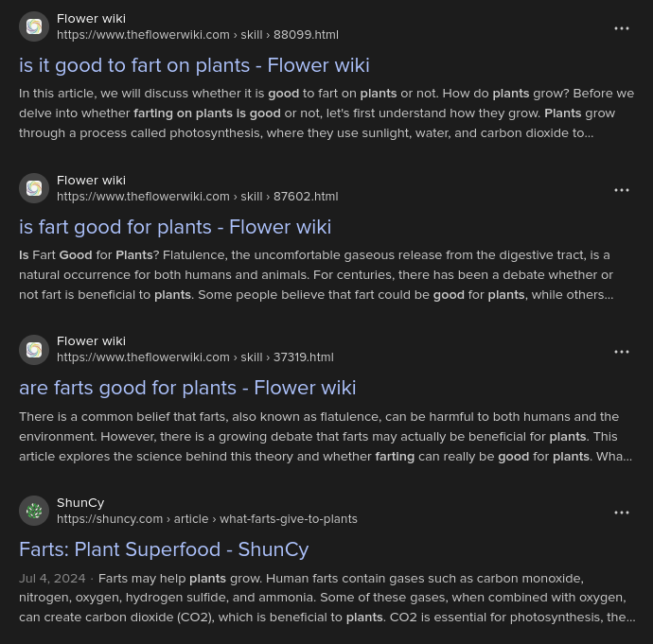Click snippet beginning "In this article, we will discuss"
This screenshot has height=644, width=653.
pyautogui.click(x=326, y=113)
